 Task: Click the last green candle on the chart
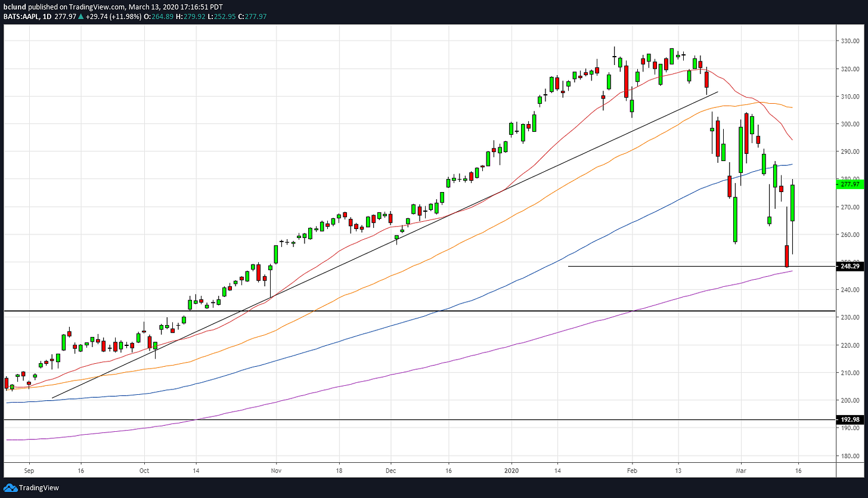pyautogui.click(x=793, y=203)
